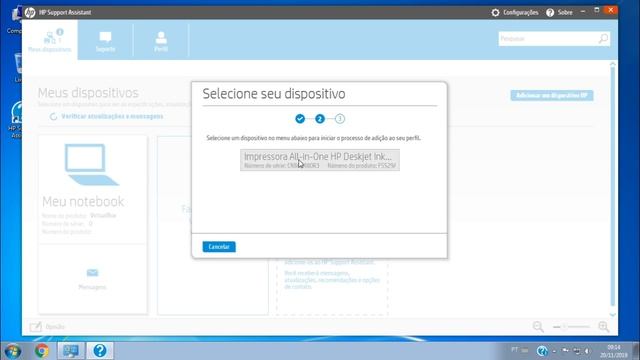Screen dimensions: 640x360
Task: Click the Sobre question mark icon
Action: click(550, 13)
